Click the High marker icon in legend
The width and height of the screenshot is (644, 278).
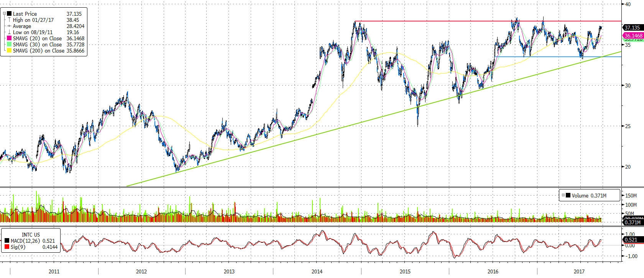[x=9, y=20]
